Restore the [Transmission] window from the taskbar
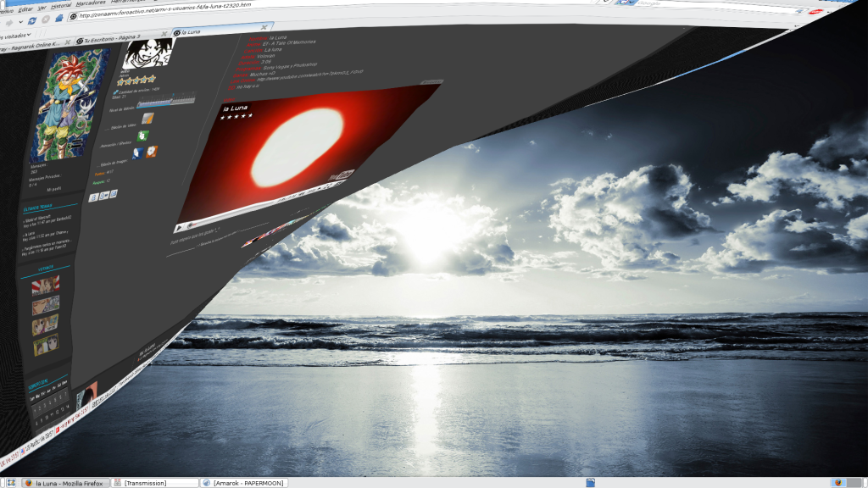 (x=154, y=483)
